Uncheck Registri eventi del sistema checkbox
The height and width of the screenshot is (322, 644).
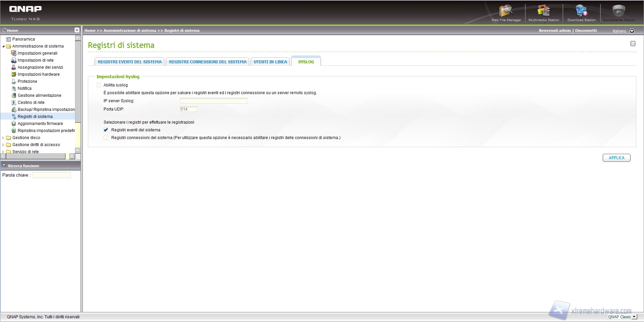106,130
